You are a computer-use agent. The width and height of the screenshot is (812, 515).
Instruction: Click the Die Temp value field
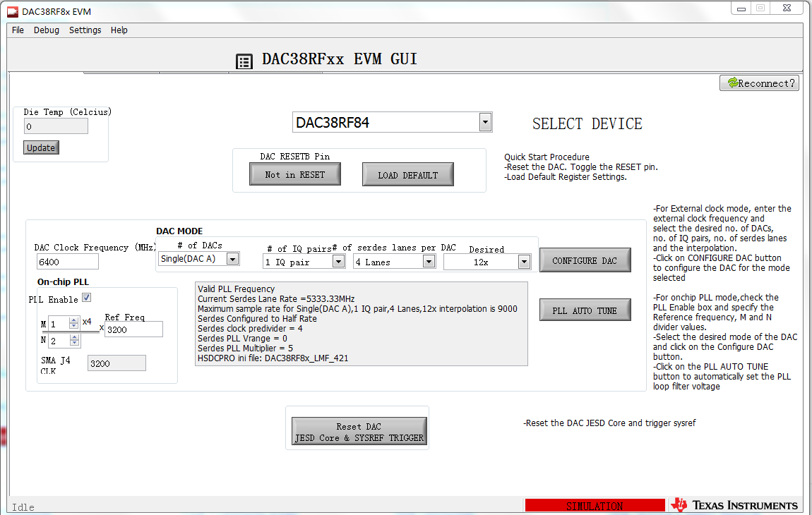point(56,126)
